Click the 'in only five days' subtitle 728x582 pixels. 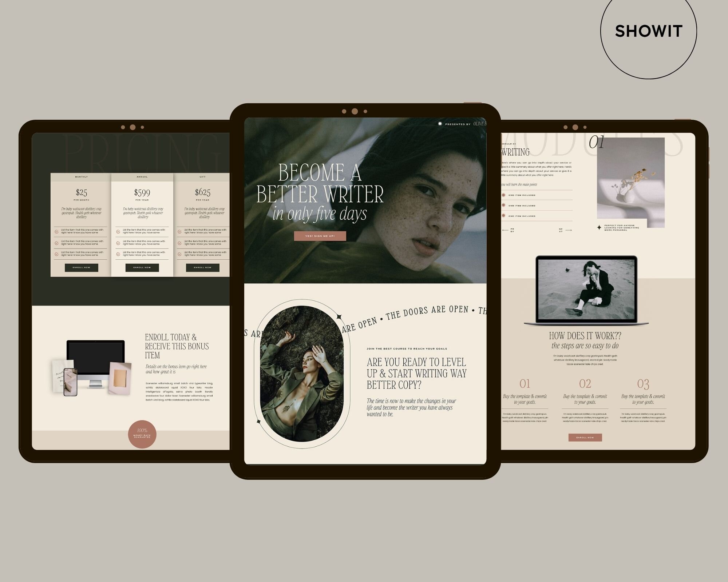pyautogui.click(x=320, y=214)
